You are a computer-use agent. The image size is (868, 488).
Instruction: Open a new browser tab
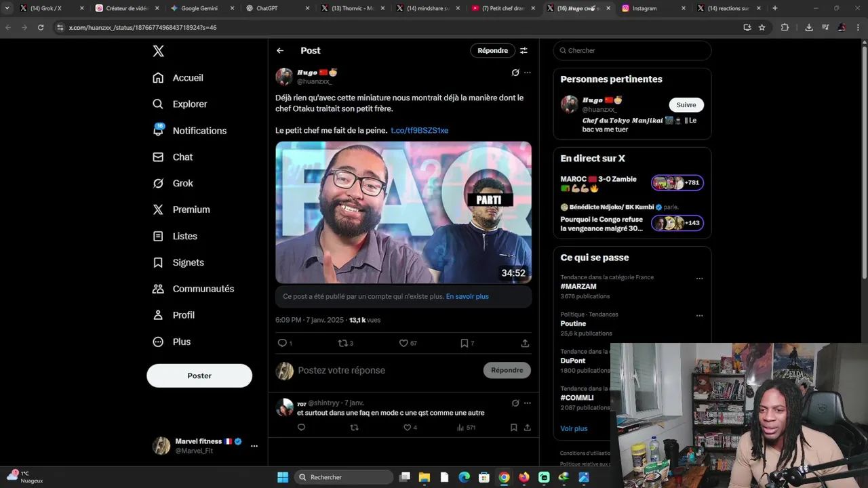[775, 8]
